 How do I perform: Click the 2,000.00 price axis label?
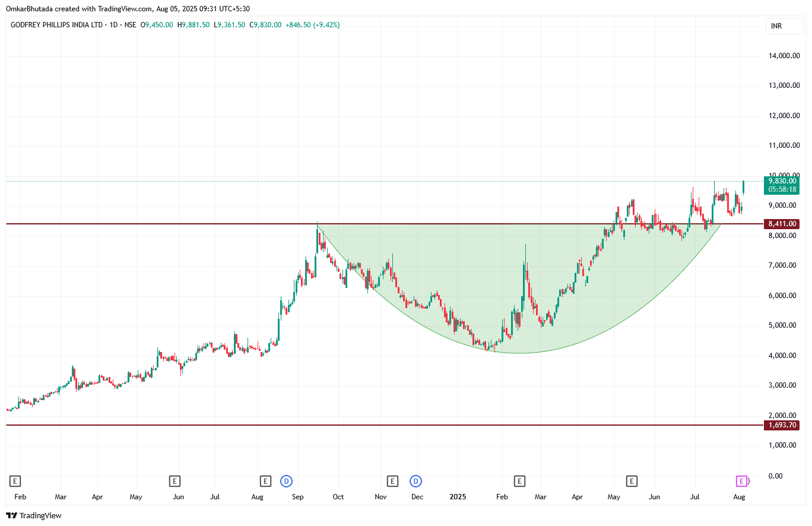782,416
